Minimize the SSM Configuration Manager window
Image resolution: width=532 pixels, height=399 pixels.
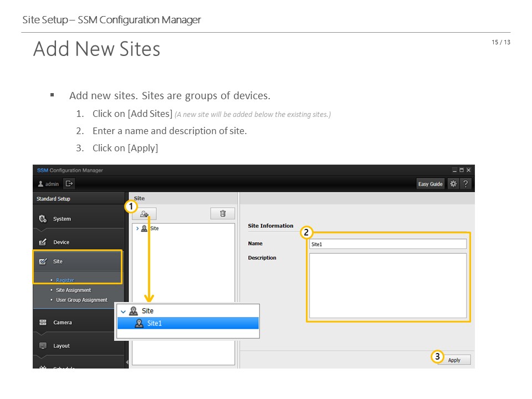click(x=454, y=170)
